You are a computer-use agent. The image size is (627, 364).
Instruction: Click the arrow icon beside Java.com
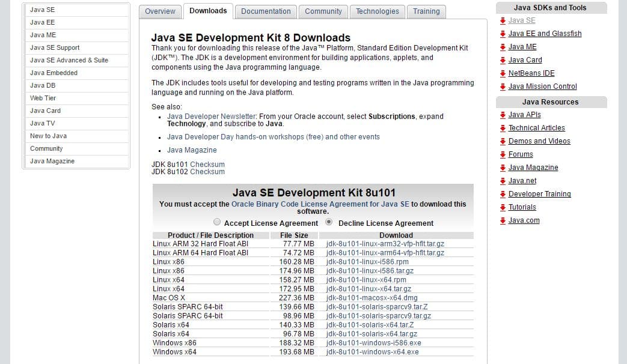503,220
